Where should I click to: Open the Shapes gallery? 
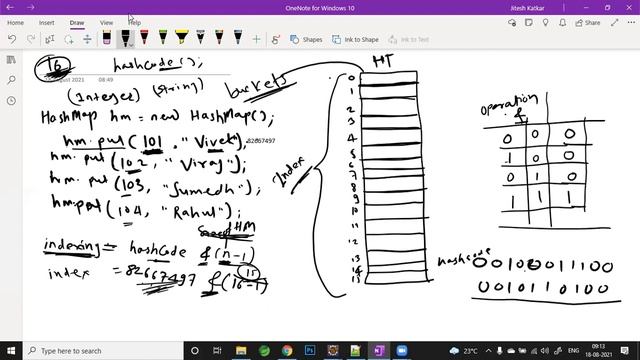click(x=306, y=40)
